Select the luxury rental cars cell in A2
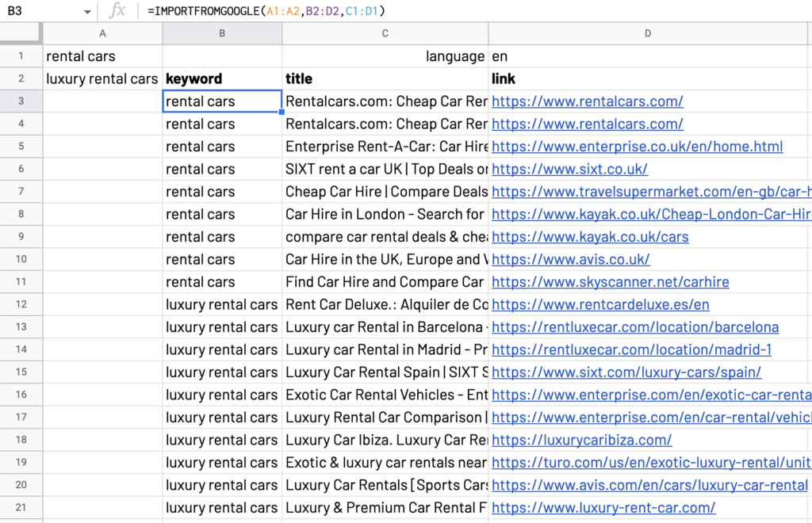Screen dimensions: 812x523 pos(102,78)
